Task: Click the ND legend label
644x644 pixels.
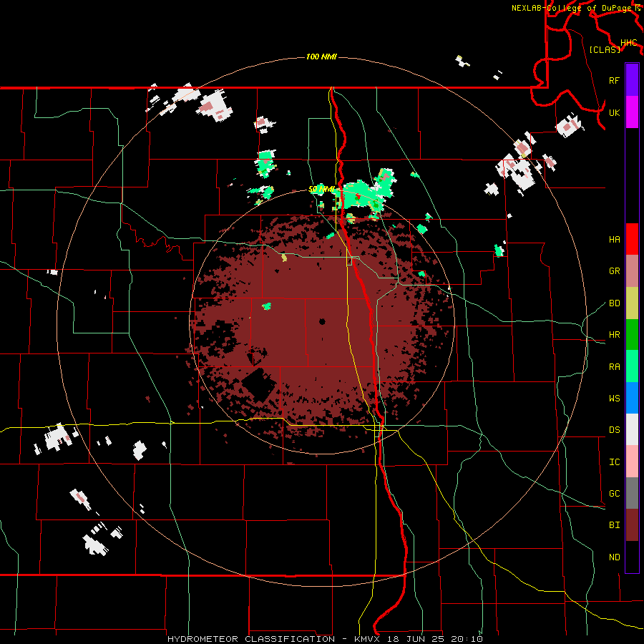Action: click(614, 557)
